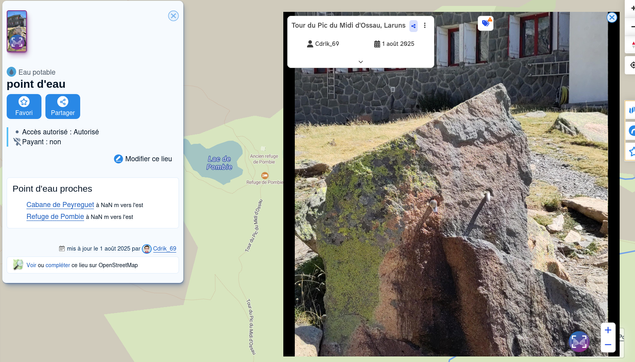Close the point d'eau info panel

(173, 16)
